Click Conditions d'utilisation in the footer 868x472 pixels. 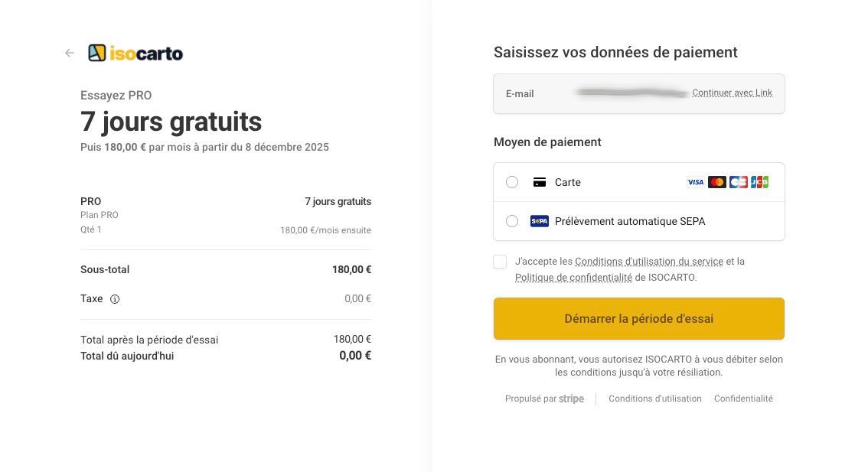click(655, 398)
